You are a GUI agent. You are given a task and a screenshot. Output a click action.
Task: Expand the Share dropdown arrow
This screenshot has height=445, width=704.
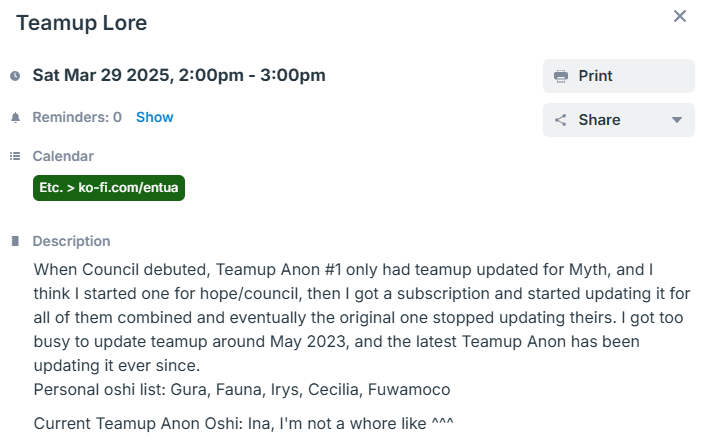tap(677, 120)
